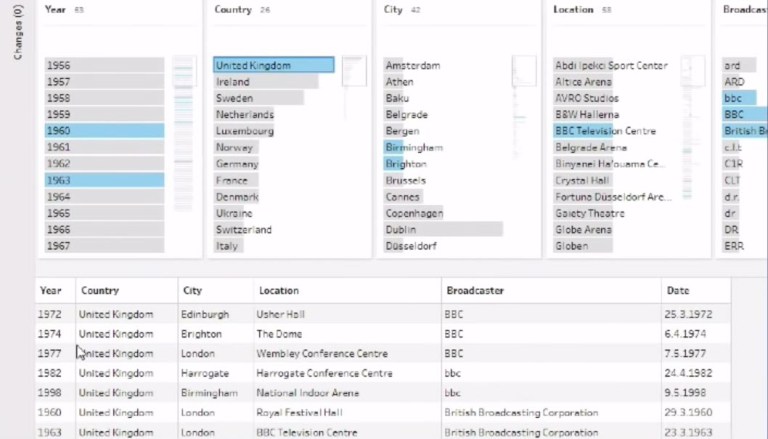Select Altice Arena in Location card
Viewport: 768px width, 439px height.
point(583,82)
